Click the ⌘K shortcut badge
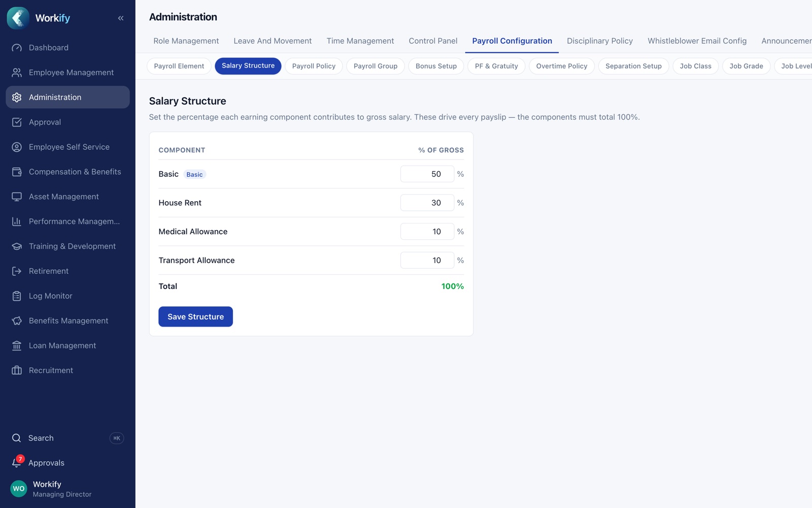Viewport: 812px width, 508px height. pos(117,438)
